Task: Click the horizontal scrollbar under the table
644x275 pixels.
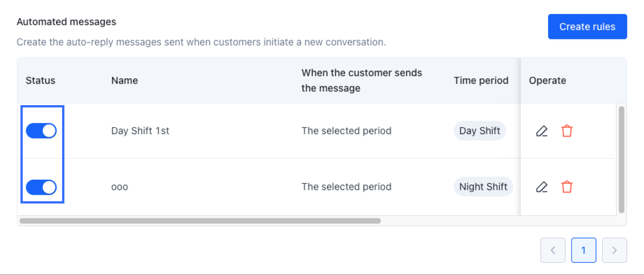Action: point(200,221)
